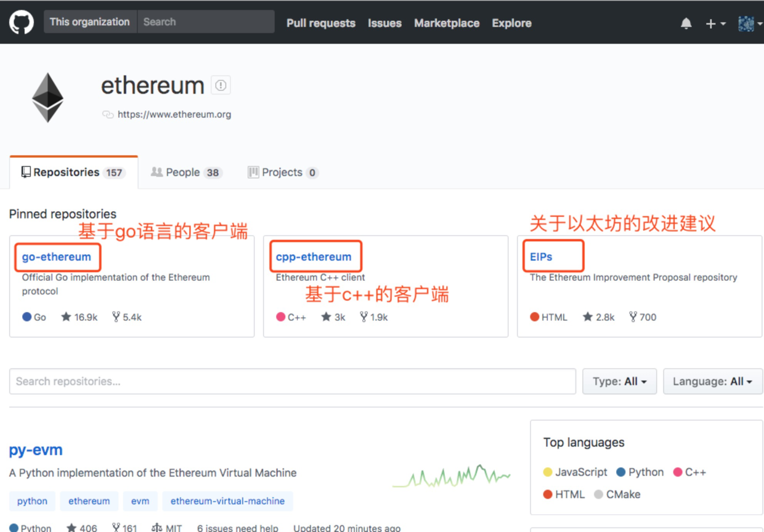Screen dimensions: 764x532
Task: Open the user avatar menu
Action: coord(749,23)
